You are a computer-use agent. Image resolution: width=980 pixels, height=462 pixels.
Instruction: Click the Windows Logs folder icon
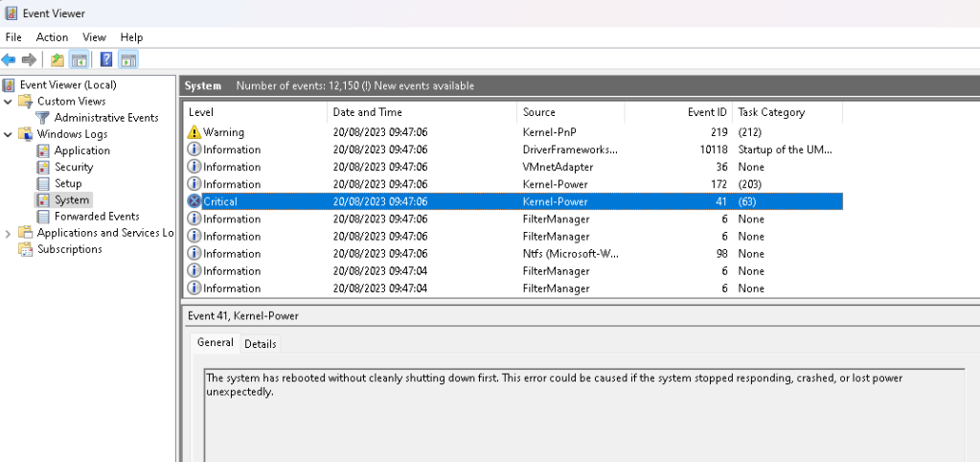(26, 134)
